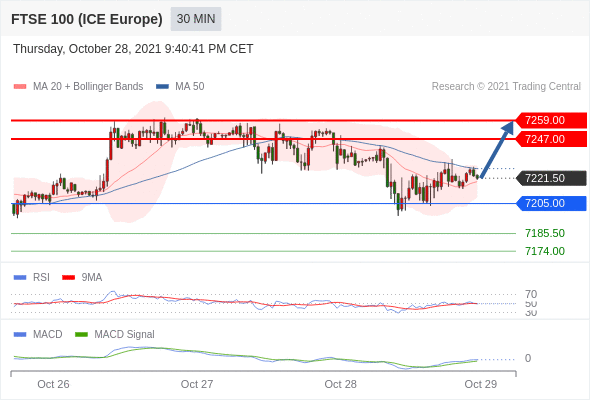Image resolution: width=590 pixels, height=400 pixels.
Task: Click the Oct 28 date axis label
Action: pos(341,384)
